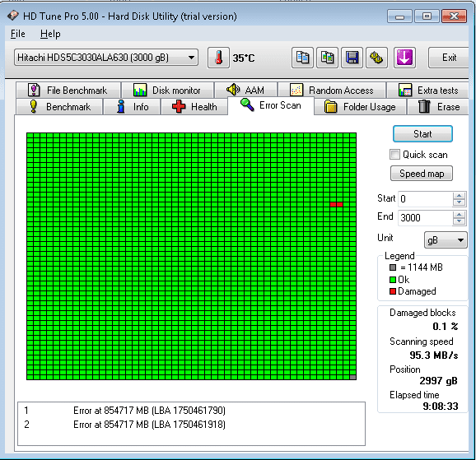Open the options gears icon
The height and width of the screenshot is (460, 476).
point(376,58)
